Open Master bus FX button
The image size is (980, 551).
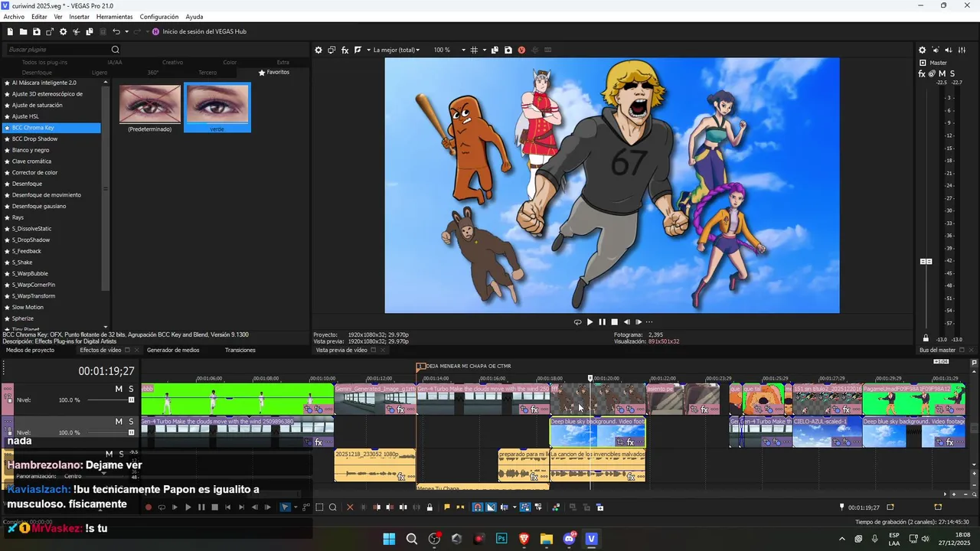tap(922, 73)
